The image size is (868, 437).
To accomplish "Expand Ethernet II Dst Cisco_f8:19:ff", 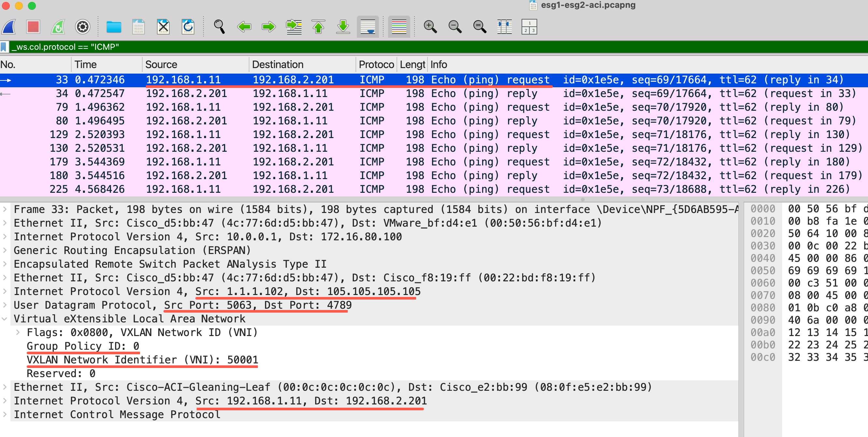I will [x=5, y=278].
